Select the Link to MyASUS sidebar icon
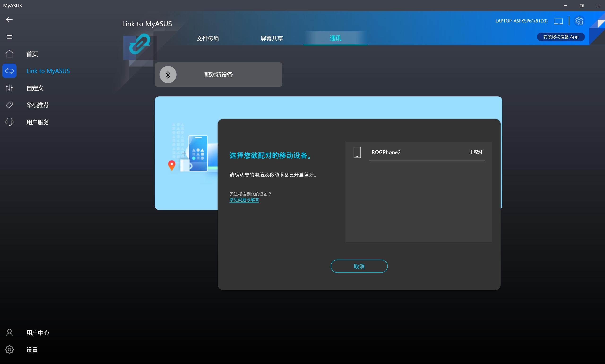The height and width of the screenshot is (364, 605). 9,71
